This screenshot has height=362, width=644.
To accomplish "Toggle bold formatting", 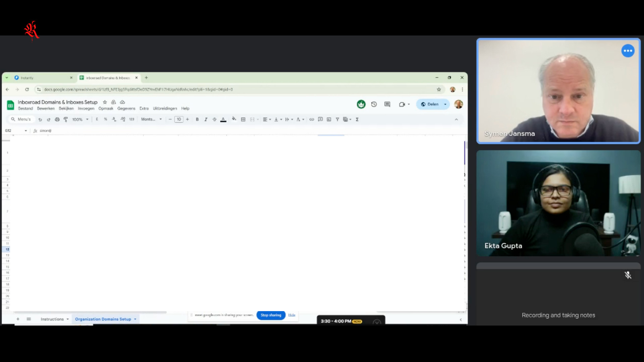I will point(197,119).
